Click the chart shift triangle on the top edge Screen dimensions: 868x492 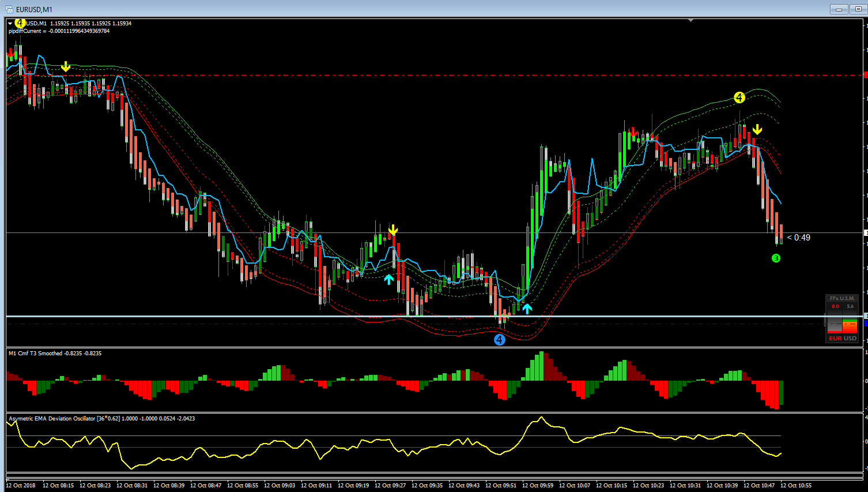(x=690, y=21)
